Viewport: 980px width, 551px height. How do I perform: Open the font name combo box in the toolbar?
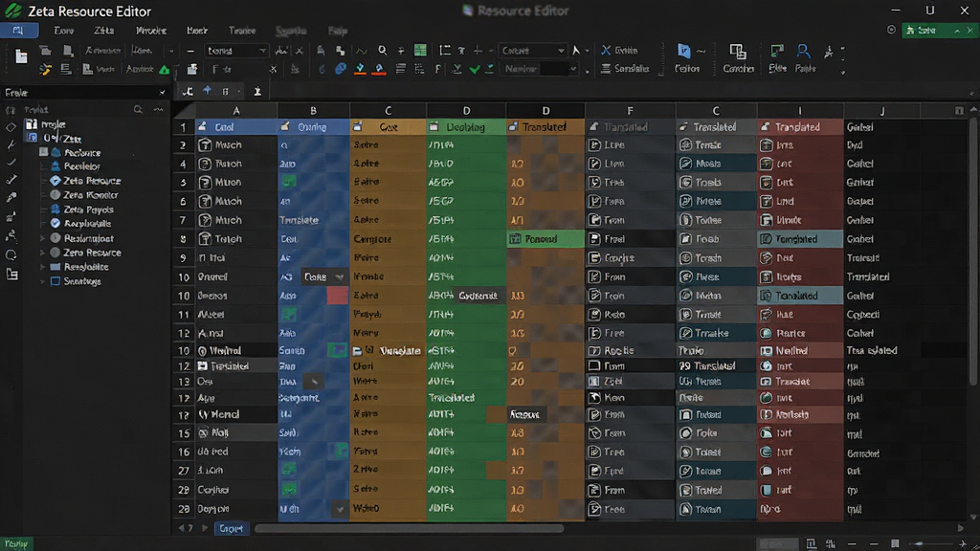point(236,51)
